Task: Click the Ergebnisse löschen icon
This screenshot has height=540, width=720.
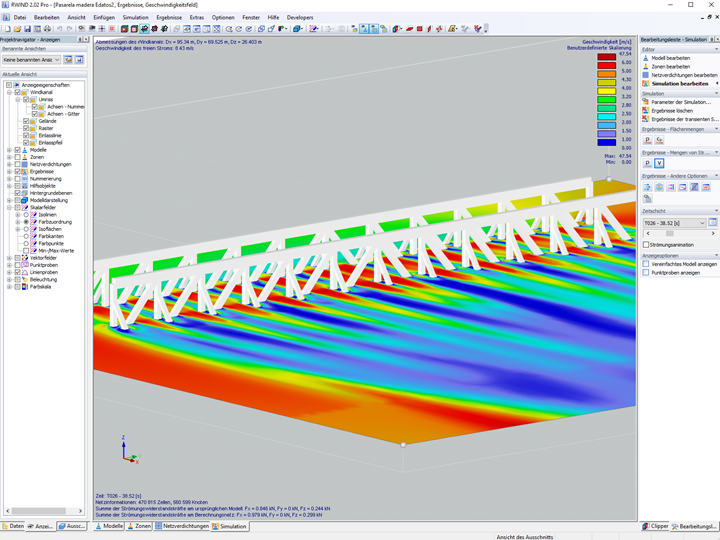Action: pos(646,111)
